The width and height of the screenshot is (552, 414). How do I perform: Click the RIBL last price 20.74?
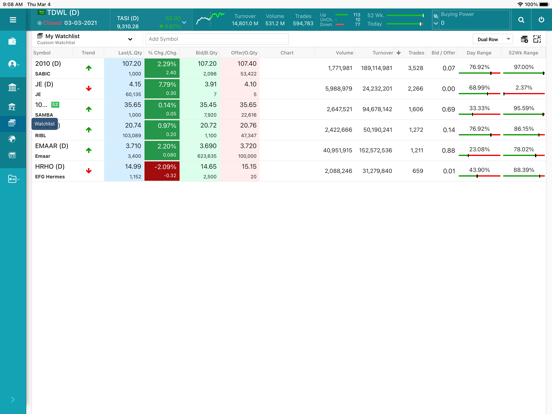pos(133,125)
